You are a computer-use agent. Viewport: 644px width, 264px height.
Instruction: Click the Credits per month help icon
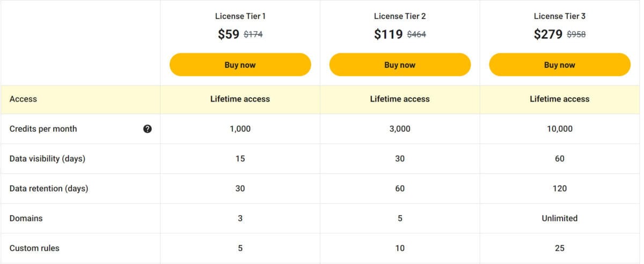coord(148,129)
